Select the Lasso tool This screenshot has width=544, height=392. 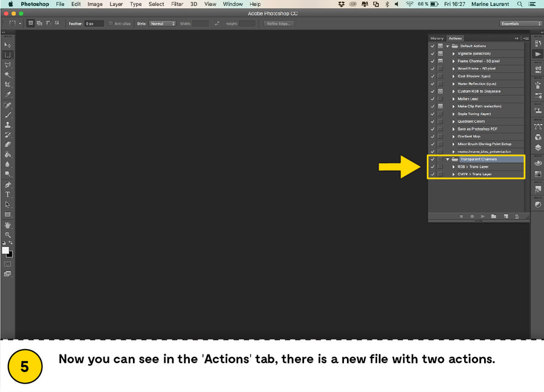(8, 65)
